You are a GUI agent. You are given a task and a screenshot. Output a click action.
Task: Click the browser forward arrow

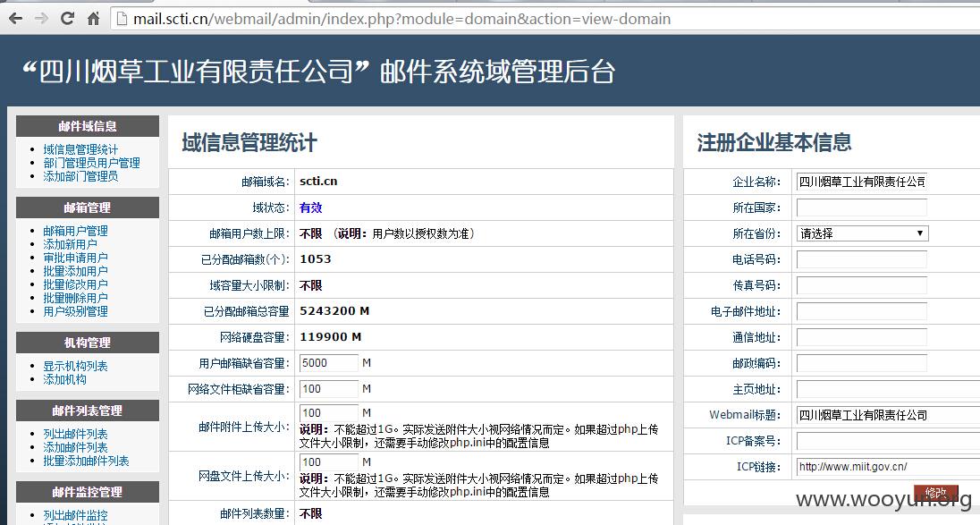[x=41, y=19]
